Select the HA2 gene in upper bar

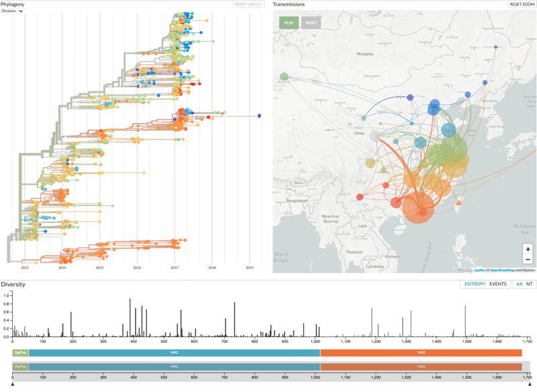point(421,352)
